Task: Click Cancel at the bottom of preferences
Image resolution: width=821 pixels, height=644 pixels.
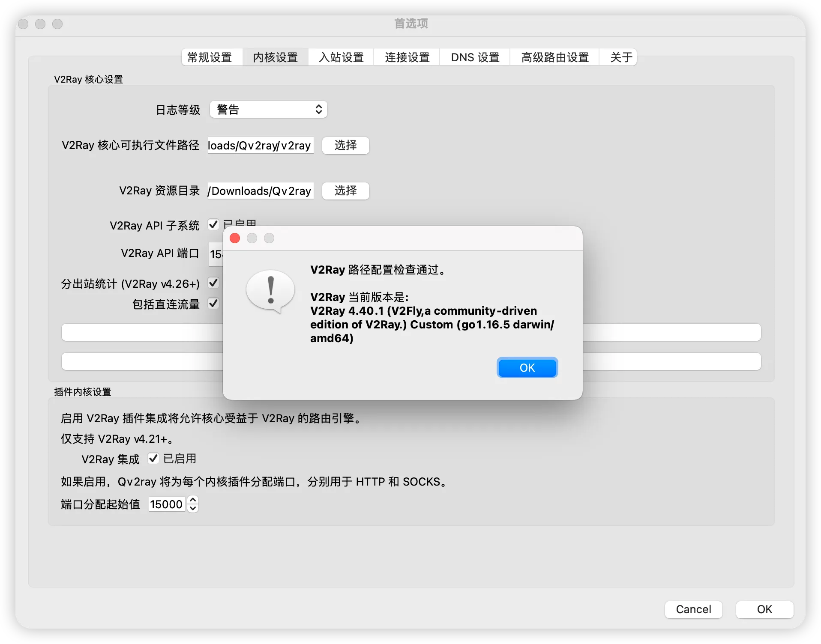Action: (x=693, y=610)
